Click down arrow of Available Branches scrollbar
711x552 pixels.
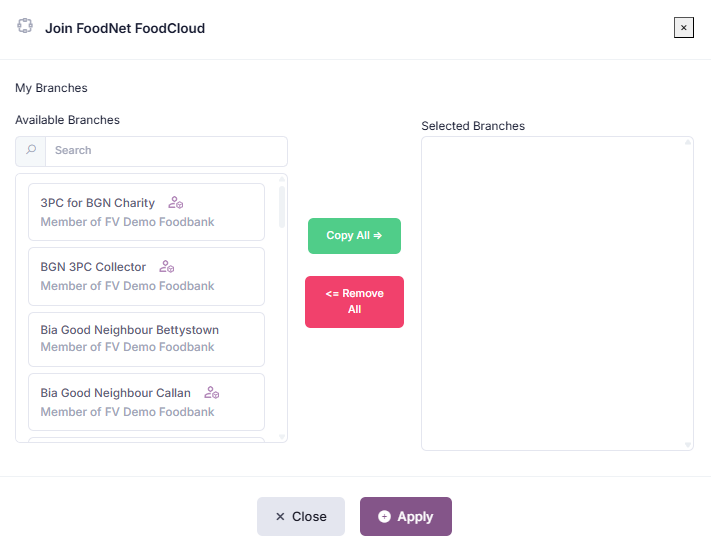pos(282,437)
